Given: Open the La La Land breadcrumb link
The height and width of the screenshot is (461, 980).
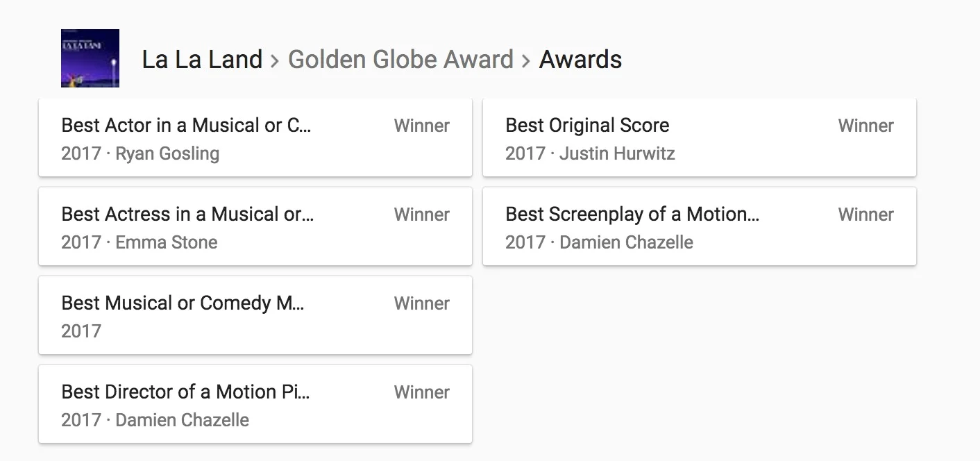Looking at the screenshot, I should 202,60.
